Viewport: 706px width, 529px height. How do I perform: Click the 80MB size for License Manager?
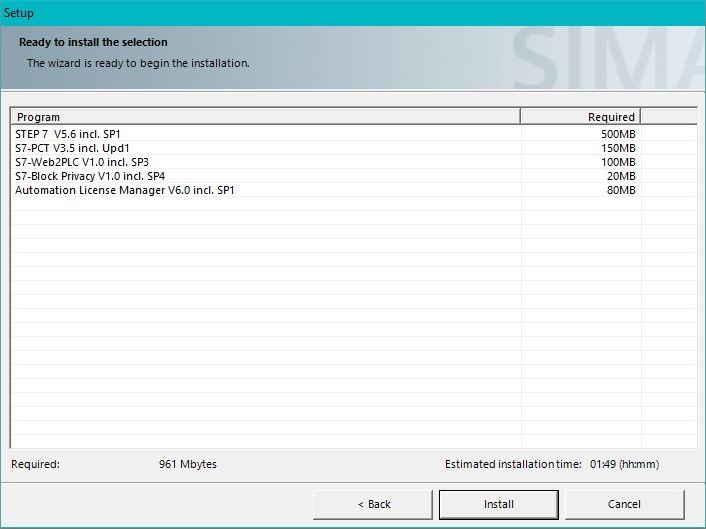(x=621, y=190)
